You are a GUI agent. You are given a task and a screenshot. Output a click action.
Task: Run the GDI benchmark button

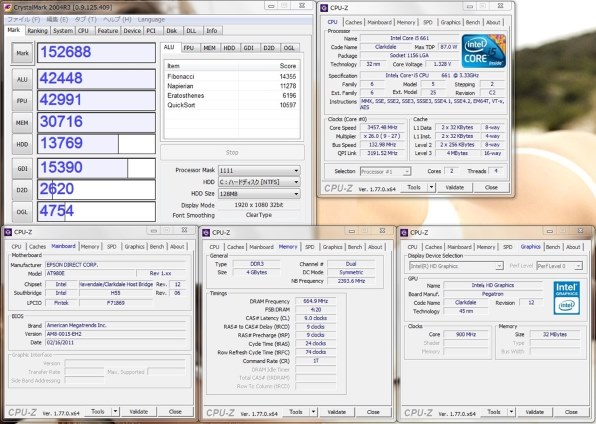point(22,168)
